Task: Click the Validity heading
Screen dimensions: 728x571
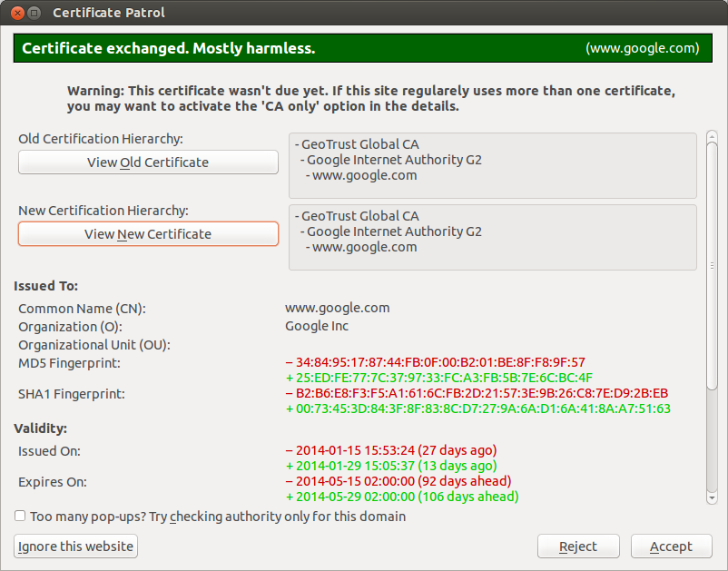Action: click(x=40, y=428)
